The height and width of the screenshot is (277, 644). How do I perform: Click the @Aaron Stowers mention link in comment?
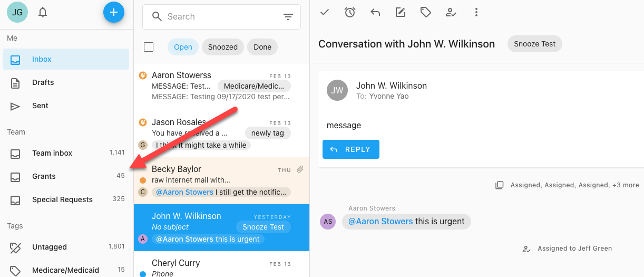380,222
